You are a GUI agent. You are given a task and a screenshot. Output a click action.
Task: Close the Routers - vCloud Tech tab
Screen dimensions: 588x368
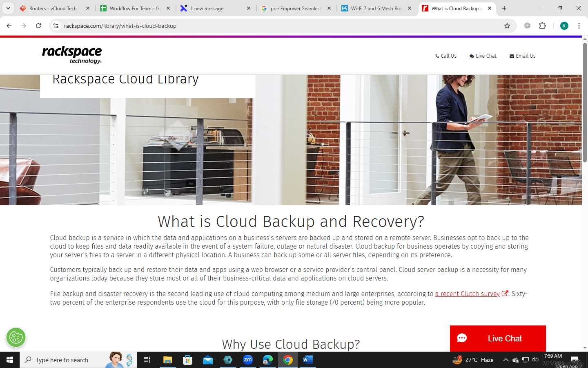(88, 8)
